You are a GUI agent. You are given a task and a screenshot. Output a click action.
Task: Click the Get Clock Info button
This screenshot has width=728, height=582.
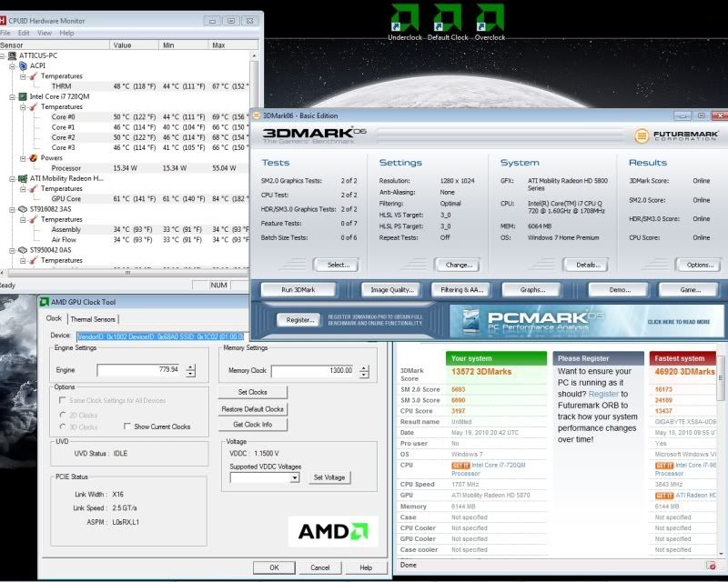coord(253,425)
